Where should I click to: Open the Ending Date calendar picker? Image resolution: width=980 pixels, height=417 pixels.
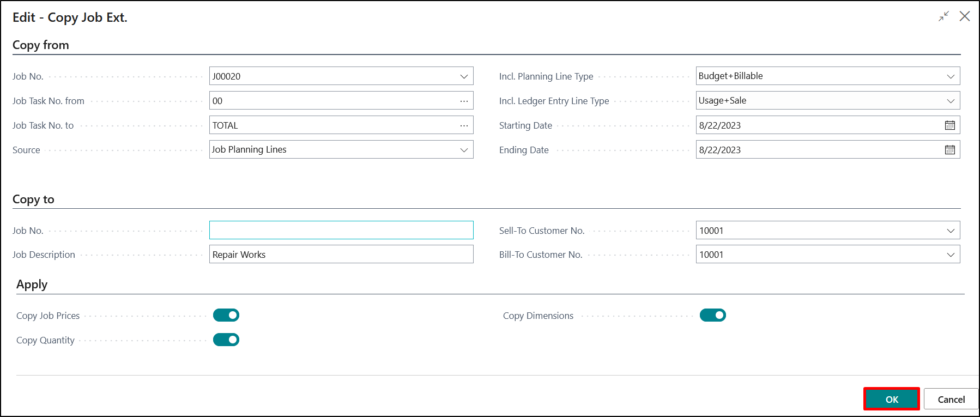[x=949, y=150]
